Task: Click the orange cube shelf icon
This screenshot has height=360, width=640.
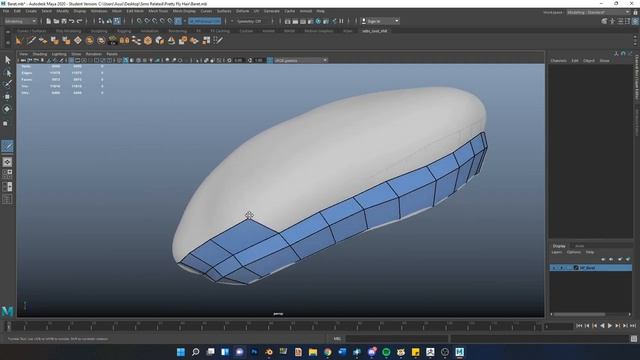Action: [x=148, y=40]
